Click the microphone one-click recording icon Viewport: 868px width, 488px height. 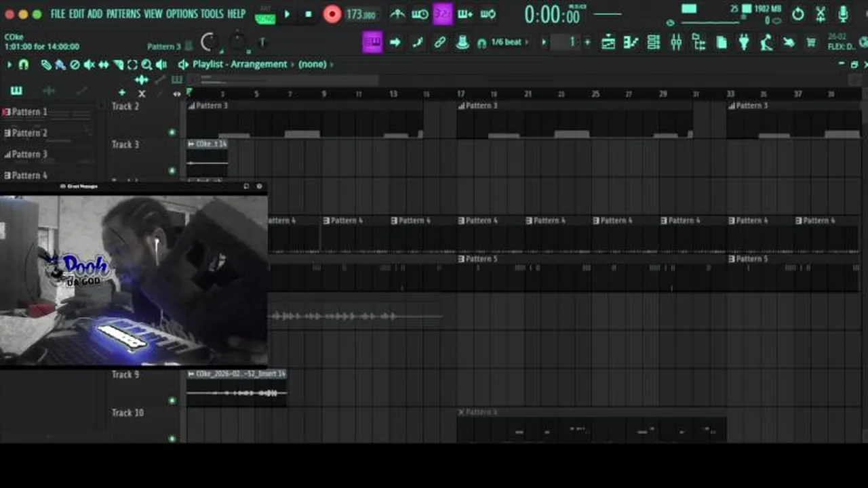point(843,14)
